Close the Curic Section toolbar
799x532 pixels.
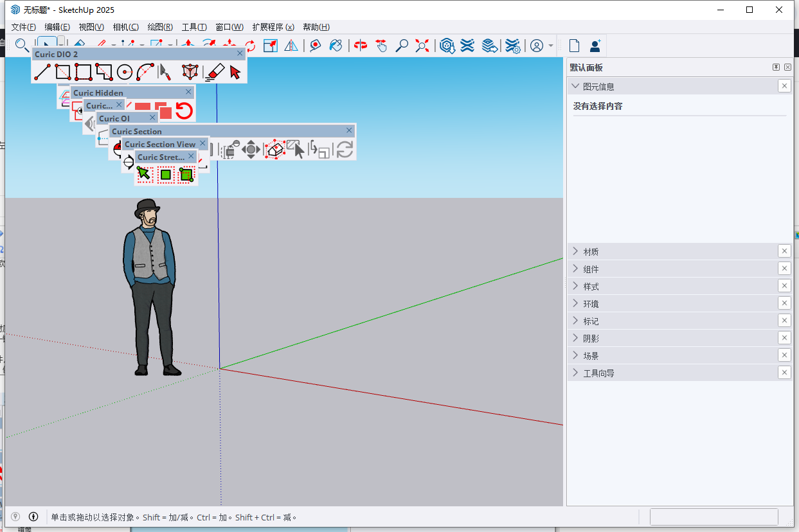point(349,130)
